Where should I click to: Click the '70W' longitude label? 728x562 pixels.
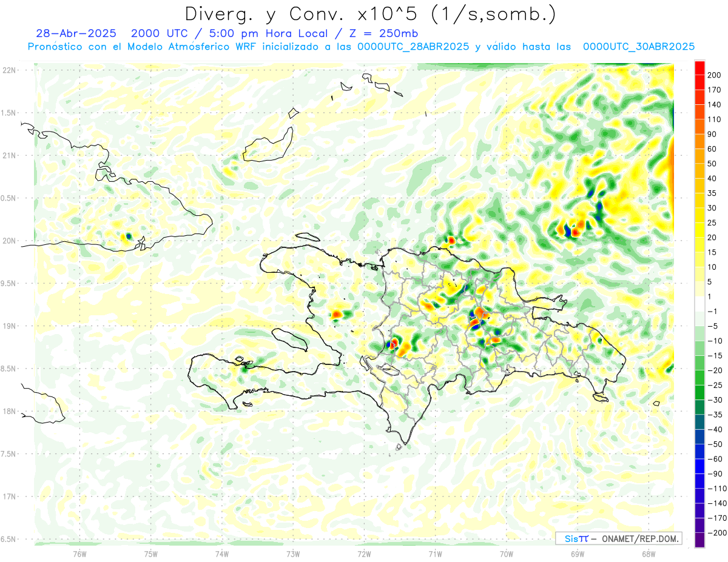coord(507,554)
